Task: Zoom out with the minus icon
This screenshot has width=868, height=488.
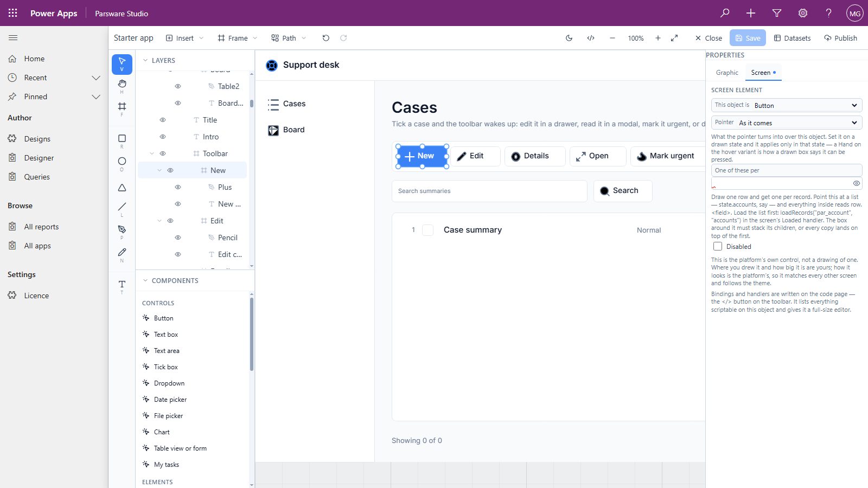Action: [x=612, y=38]
